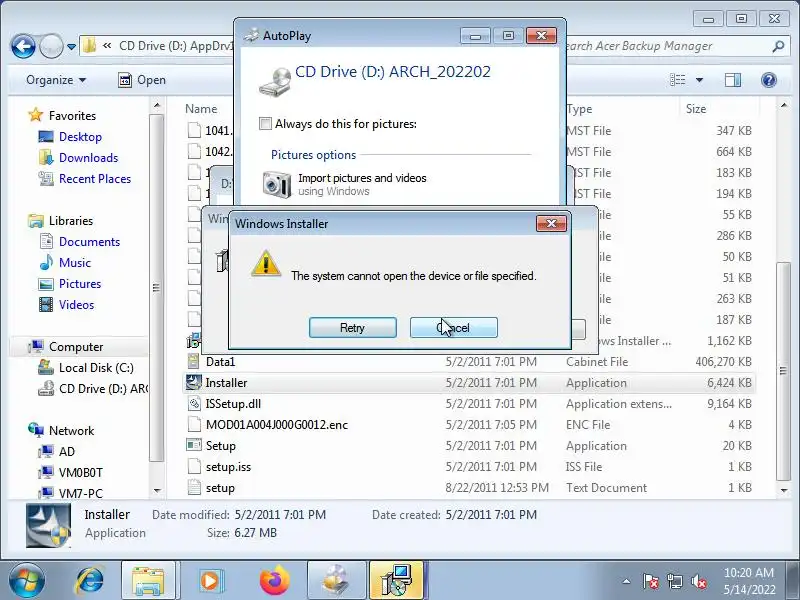Switch to the installer setup taskbar button
Viewport: 800px width, 600px height.
pyautogui.click(x=396, y=581)
